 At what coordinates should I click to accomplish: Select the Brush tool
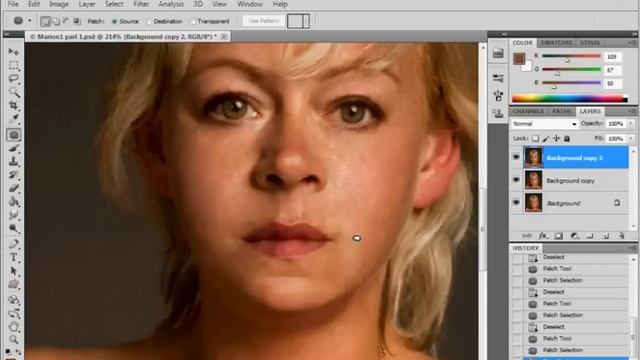point(13,148)
